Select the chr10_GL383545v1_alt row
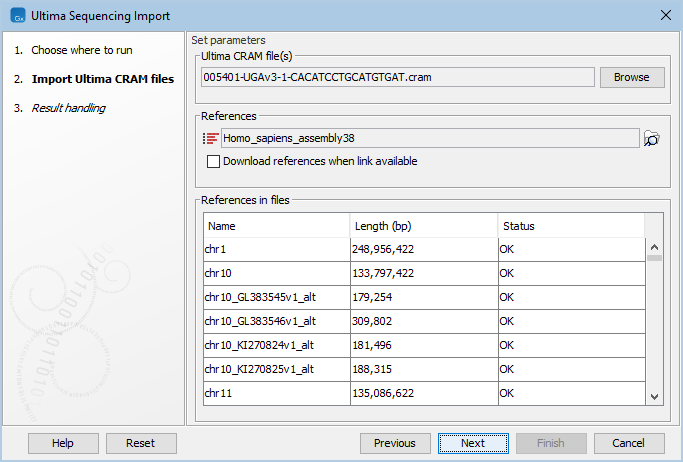The height and width of the screenshot is (462, 683). point(276,297)
